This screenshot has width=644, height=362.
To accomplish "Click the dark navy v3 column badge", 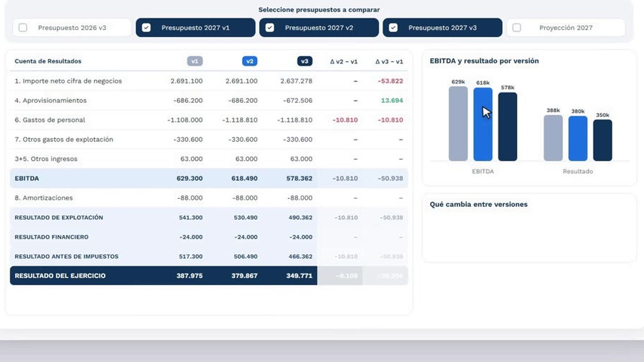I will point(304,61).
